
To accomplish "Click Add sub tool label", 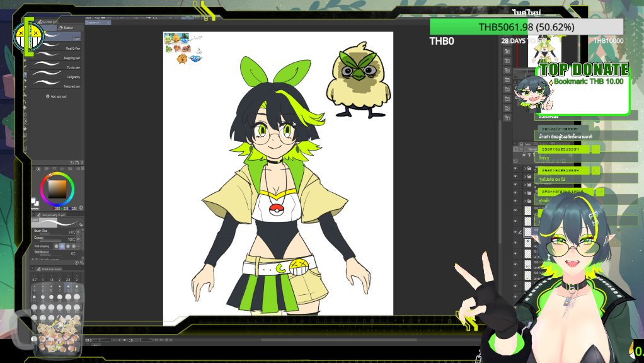I will (x=59, y=96).
